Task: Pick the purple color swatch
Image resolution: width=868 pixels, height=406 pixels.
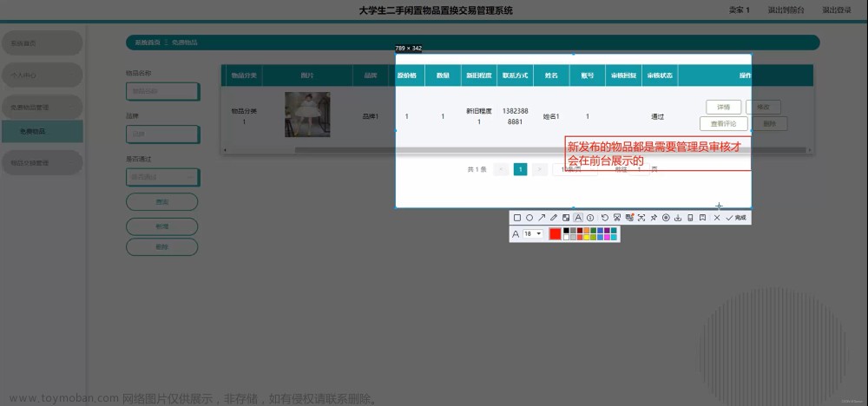Action: [x=607, y=230]
